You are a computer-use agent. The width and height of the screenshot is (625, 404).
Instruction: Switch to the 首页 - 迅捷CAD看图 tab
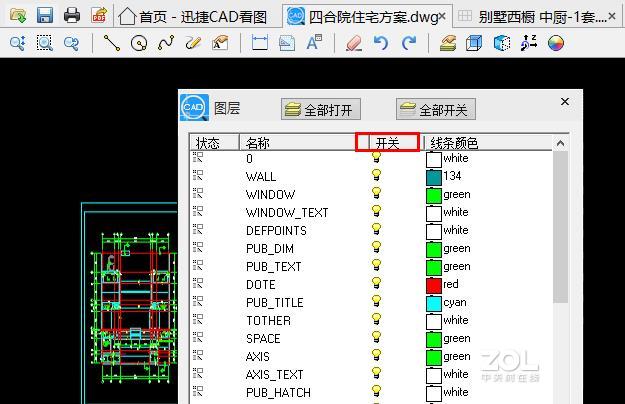pos(193,17)
